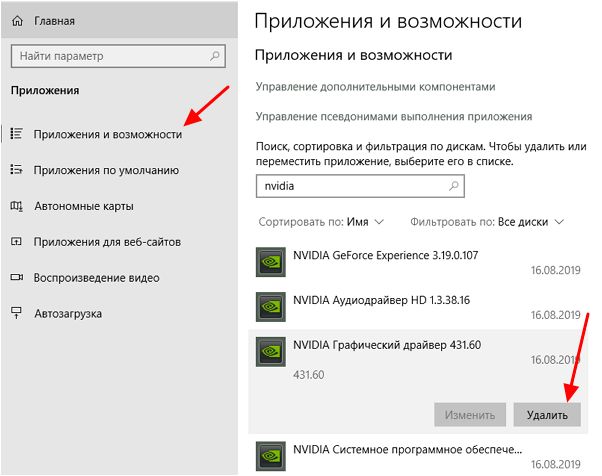Select NVIDIA Системное программное обеспече... entry

(418, 456)
